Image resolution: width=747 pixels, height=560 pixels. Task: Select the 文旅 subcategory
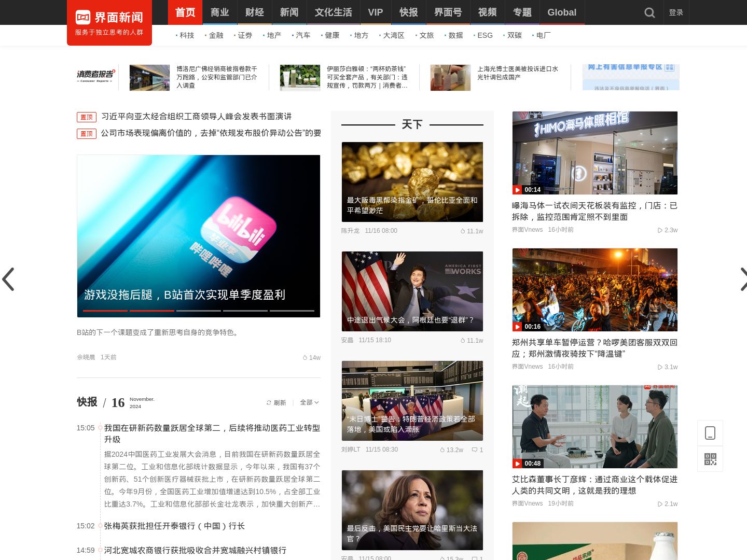coord(426,35)
